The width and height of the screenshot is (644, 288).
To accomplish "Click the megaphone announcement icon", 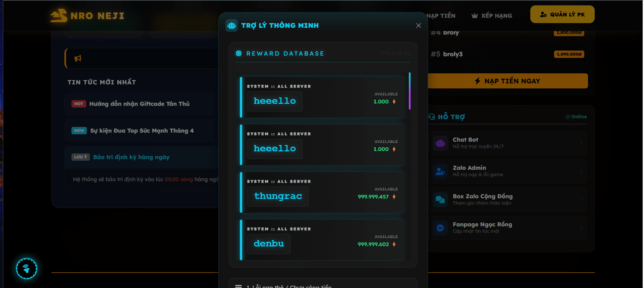I will point(78,59).
